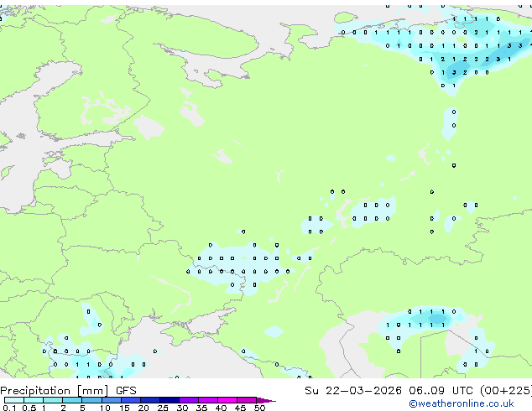Click the 40–45 mm magenta swatch

[x=227, y=400]
